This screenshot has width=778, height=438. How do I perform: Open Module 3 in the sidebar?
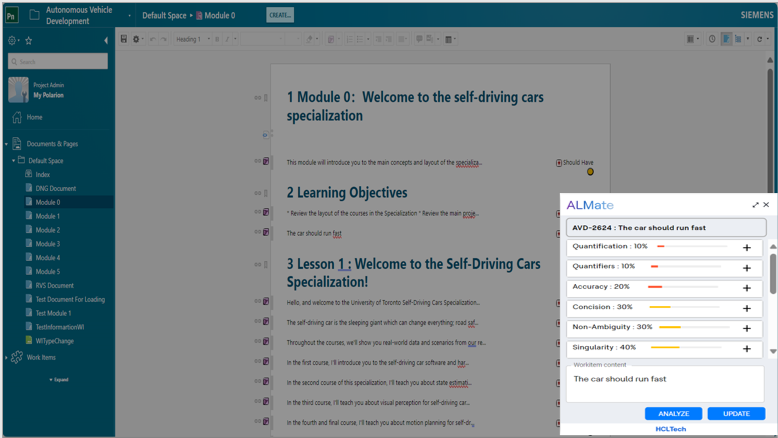pos(48,244)
